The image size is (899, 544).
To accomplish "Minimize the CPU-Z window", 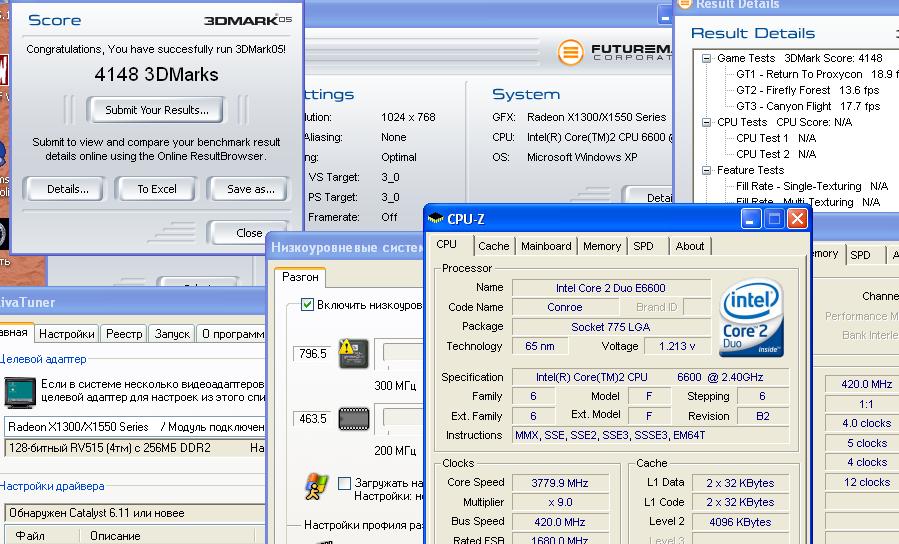I will (x=751, y=219).
